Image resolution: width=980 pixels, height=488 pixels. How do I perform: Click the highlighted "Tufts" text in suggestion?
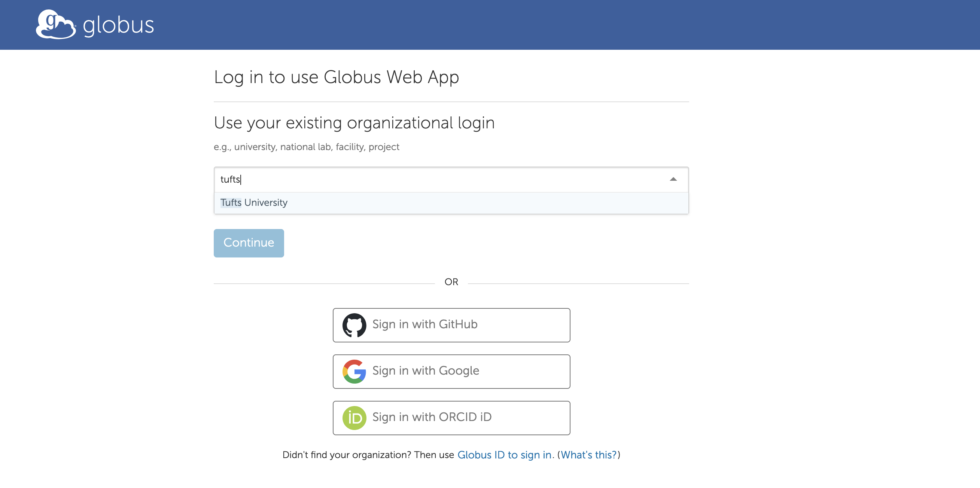(231, 202)
